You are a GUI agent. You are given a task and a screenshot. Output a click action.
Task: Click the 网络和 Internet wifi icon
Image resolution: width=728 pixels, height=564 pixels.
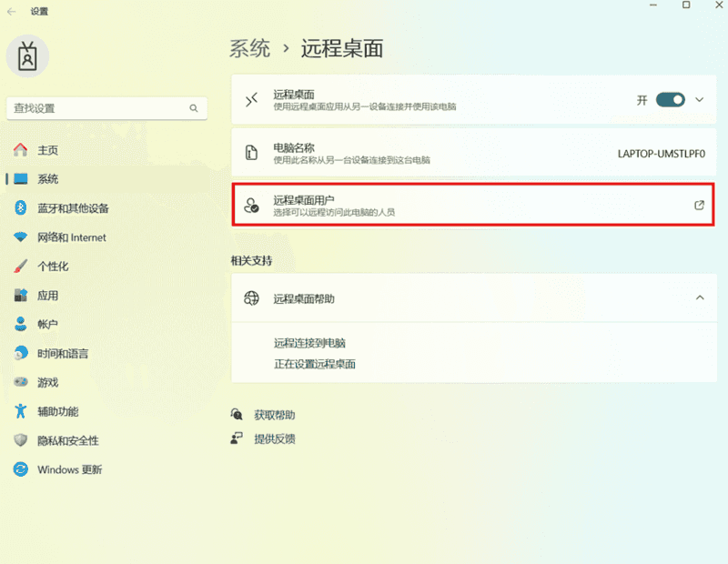click(20, 237)
